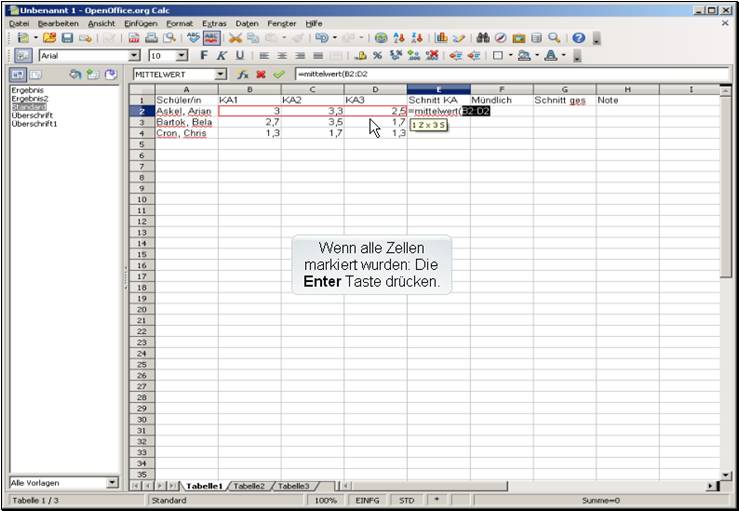Cancel formula with the red X
Screen dimensions: 739x511
click(x=261, y=75)
